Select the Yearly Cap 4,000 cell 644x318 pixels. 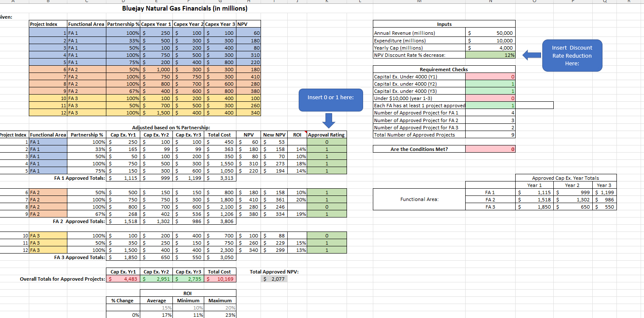489,47
